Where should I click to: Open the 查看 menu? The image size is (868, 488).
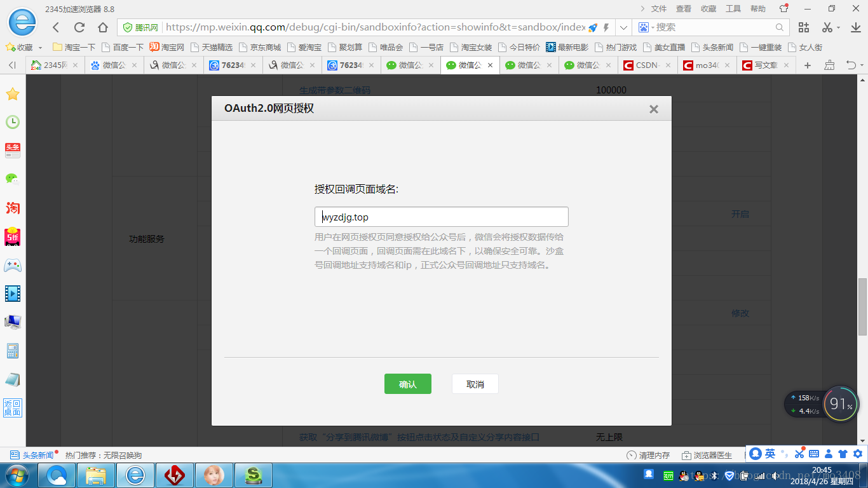click(684, 9)
